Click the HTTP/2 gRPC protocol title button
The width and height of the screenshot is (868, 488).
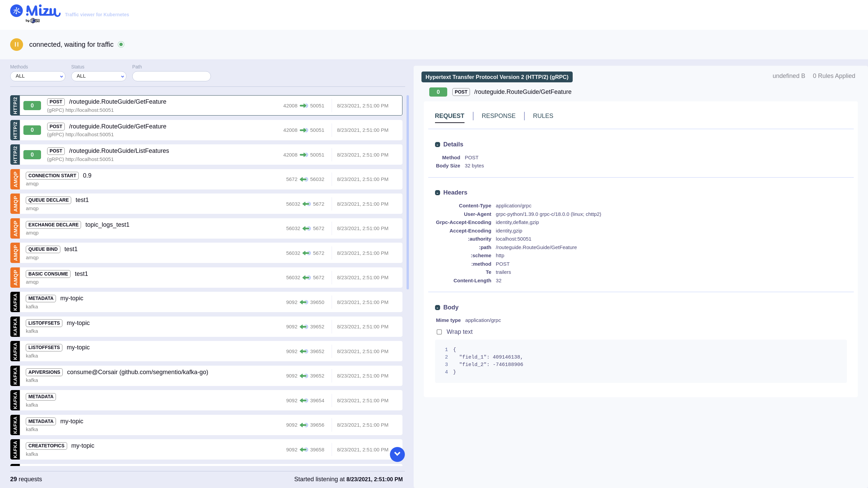click(x=497, y=77)
